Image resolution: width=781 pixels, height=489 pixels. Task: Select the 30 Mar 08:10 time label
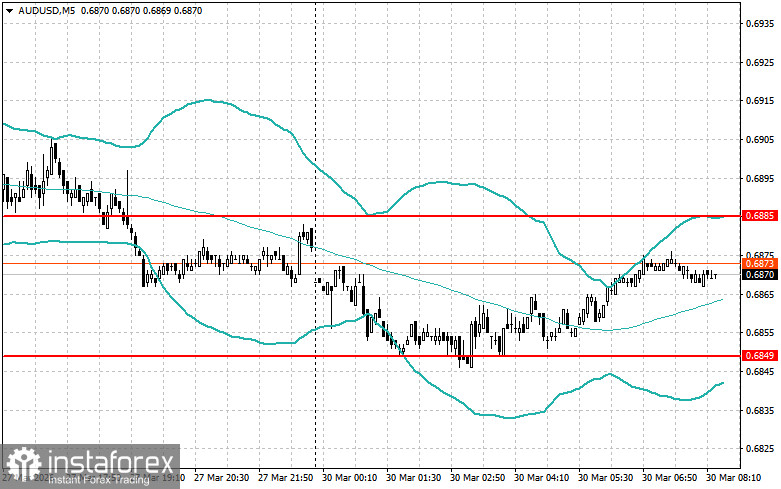point(734,478)
